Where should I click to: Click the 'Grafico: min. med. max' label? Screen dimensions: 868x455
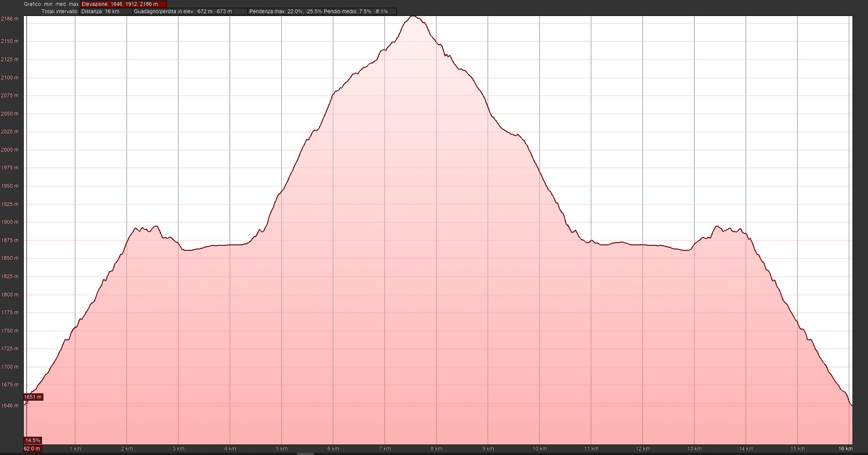click(x=52, y=4)
